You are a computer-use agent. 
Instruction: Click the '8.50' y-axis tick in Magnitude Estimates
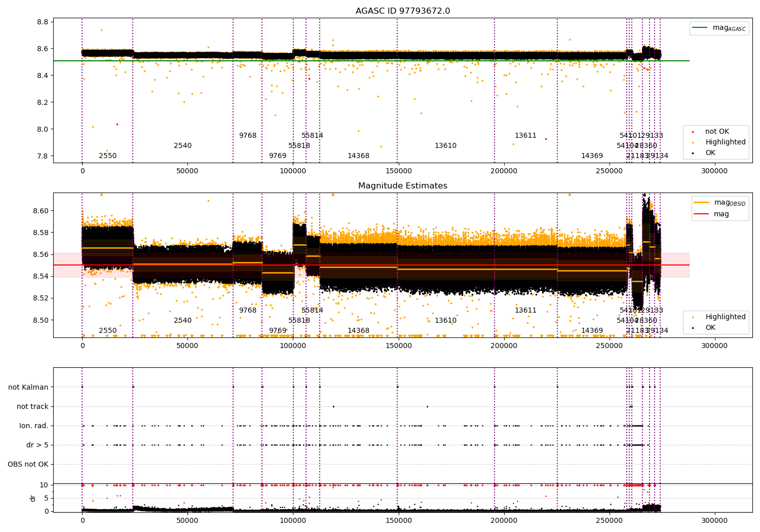(x=41, y=320)
